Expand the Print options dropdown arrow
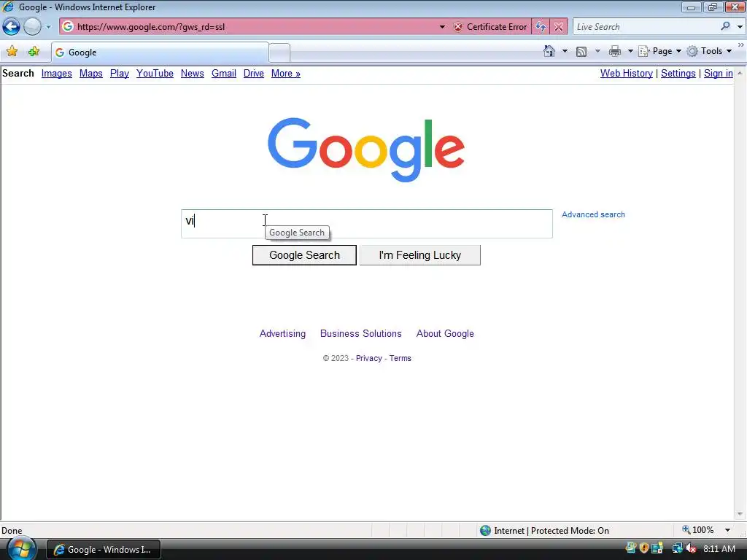Screen dimensions: 747x560 [630, 51]
